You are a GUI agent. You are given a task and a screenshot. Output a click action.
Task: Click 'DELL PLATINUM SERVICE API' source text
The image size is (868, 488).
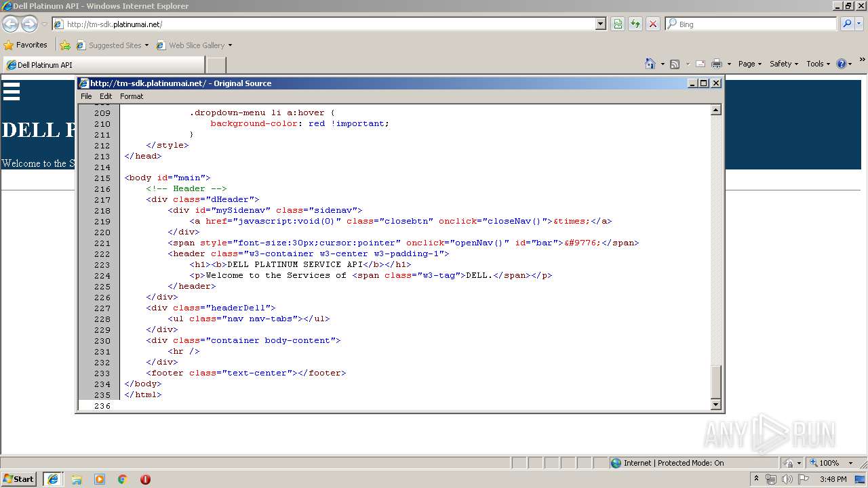(295, 264)
